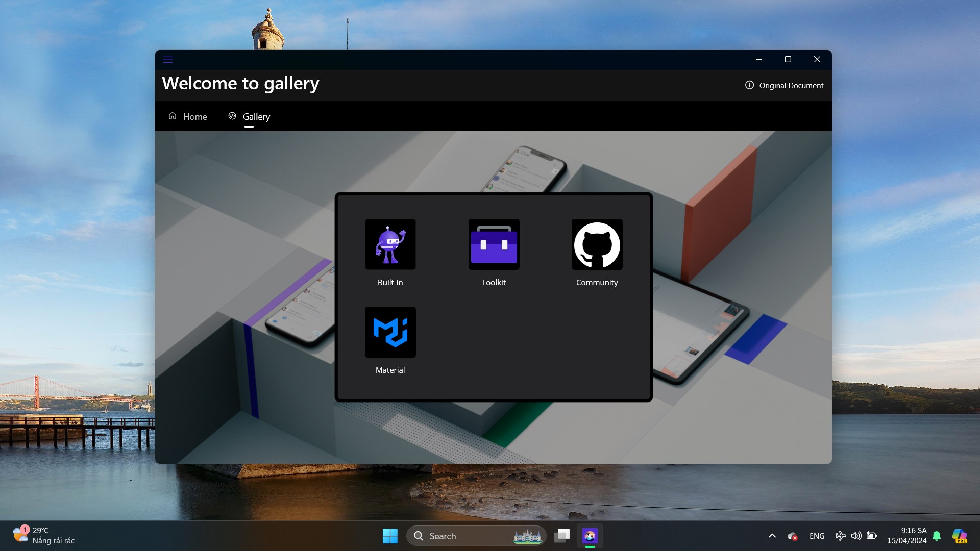The height and width of the screenshot is (551, 980).
Task: Select the Gallery tab label
Action: 256,117
